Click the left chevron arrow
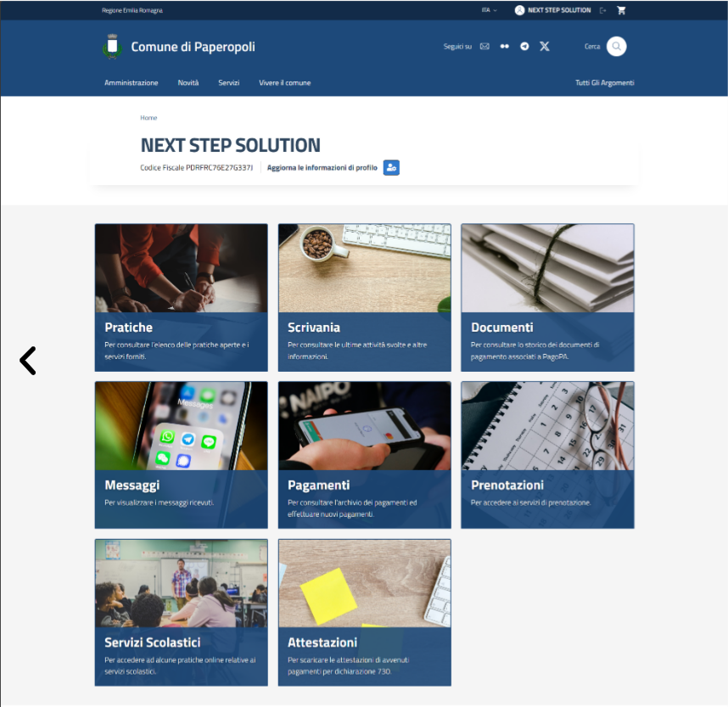The image size is (728, 707). tap(28, 361)
